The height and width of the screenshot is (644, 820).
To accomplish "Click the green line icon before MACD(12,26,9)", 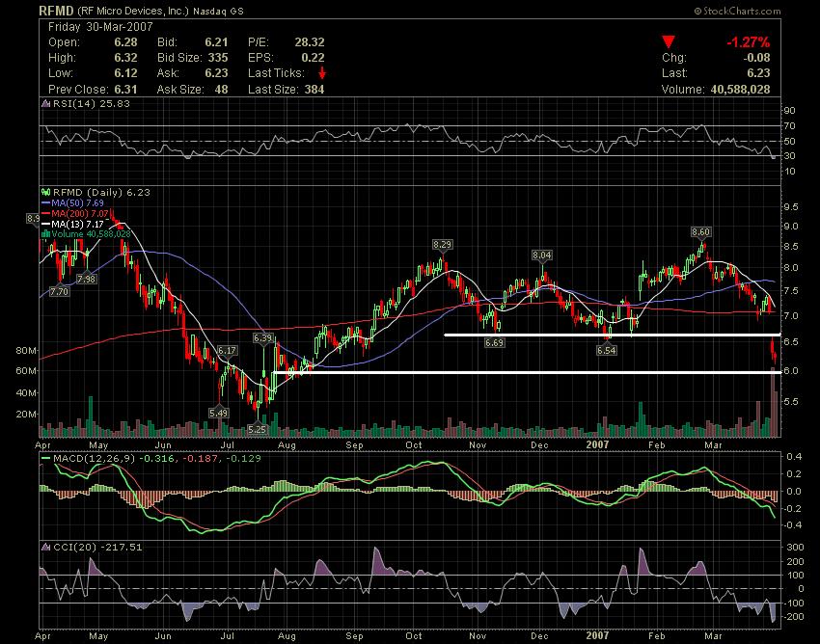I will click(x=46, y=459).
